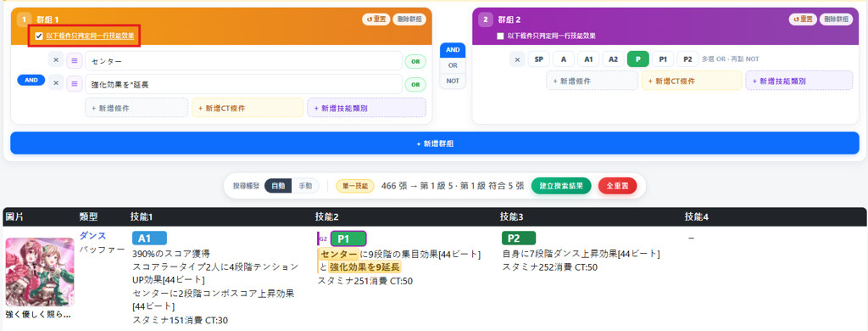Switch search trigger to 自動
Viewport: 868px width, 331px height.
point(278,186)
